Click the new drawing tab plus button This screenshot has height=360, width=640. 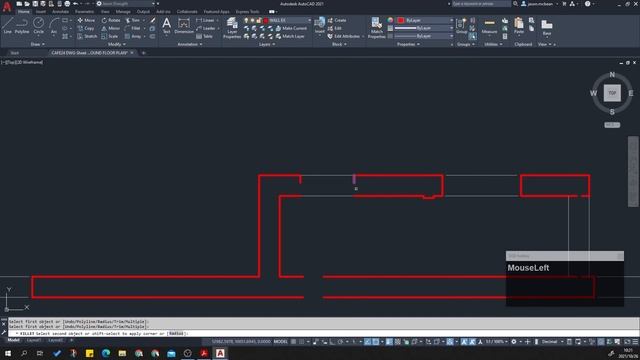point(143,53)
